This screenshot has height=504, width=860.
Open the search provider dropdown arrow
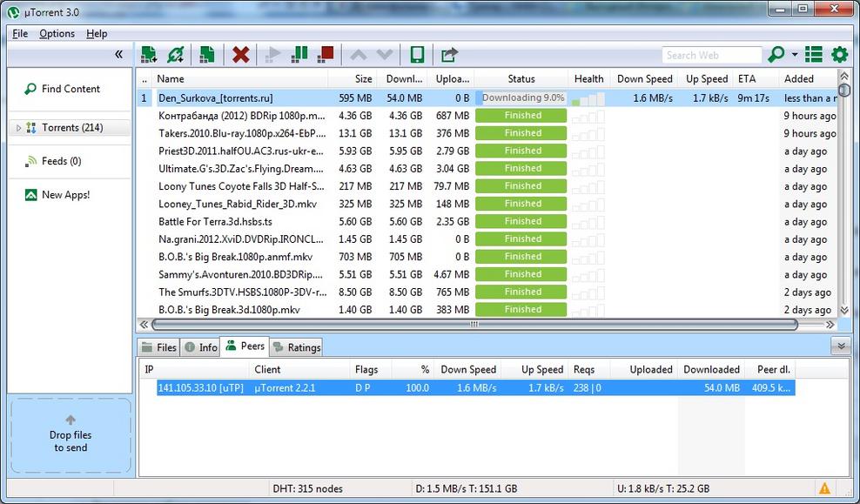795,54
